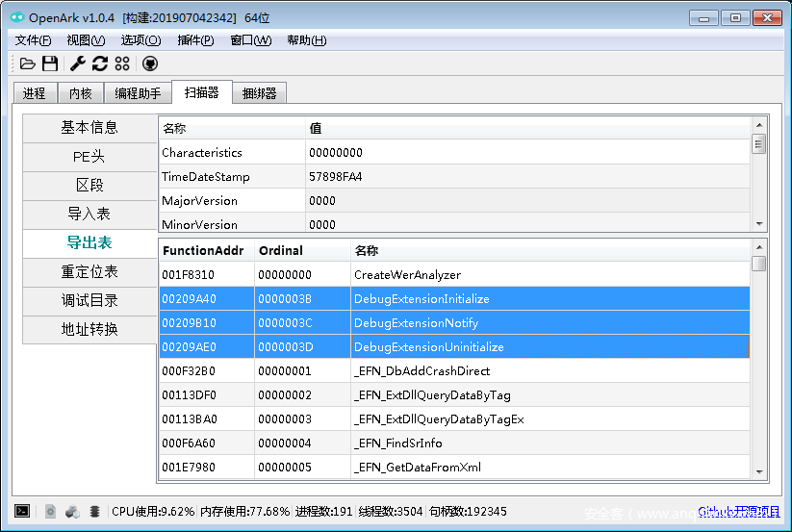Open the 文件(F) menu
The image size is (792, 532).
34,40
